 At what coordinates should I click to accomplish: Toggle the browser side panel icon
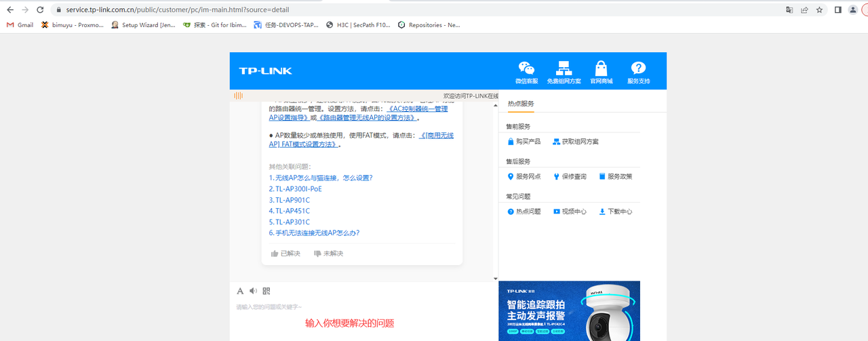pos(838,10)
